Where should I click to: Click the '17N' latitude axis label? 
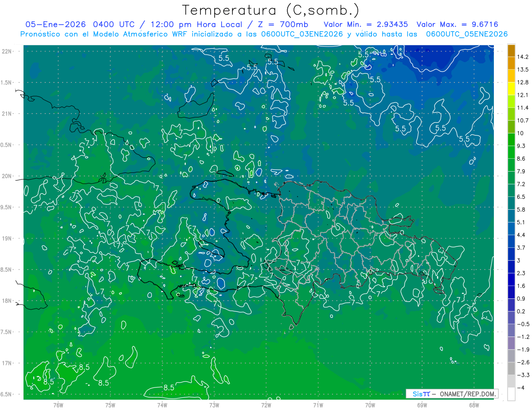click(7, 363)
